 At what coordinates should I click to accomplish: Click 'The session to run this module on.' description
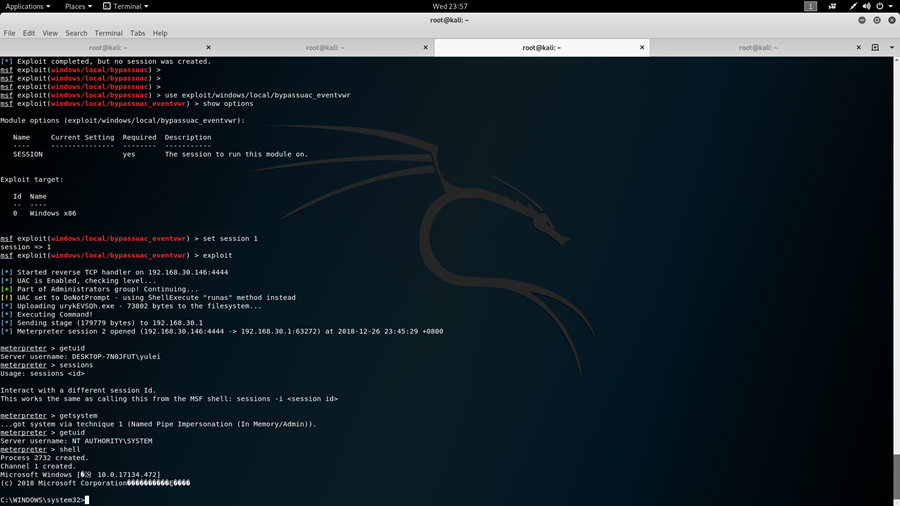(x=236, y=154)
